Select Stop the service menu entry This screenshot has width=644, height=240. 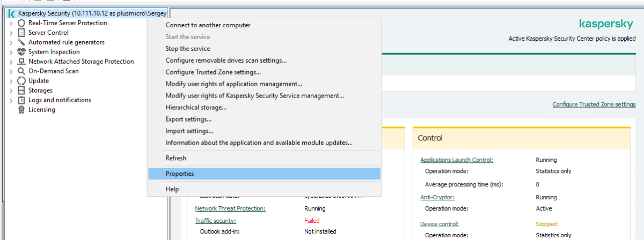(187, 49)
